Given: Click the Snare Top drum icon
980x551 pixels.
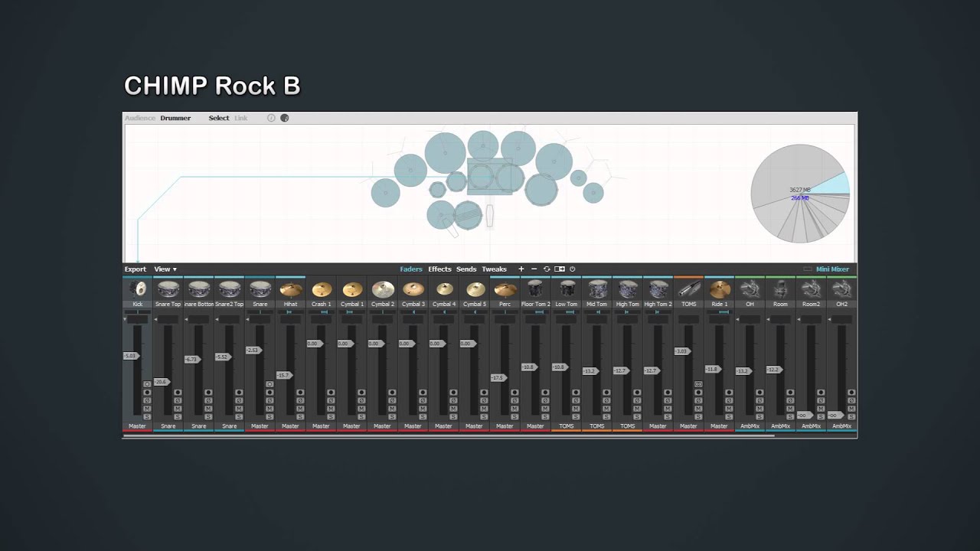Looking at the screenshot, I should tap(168, 289).
